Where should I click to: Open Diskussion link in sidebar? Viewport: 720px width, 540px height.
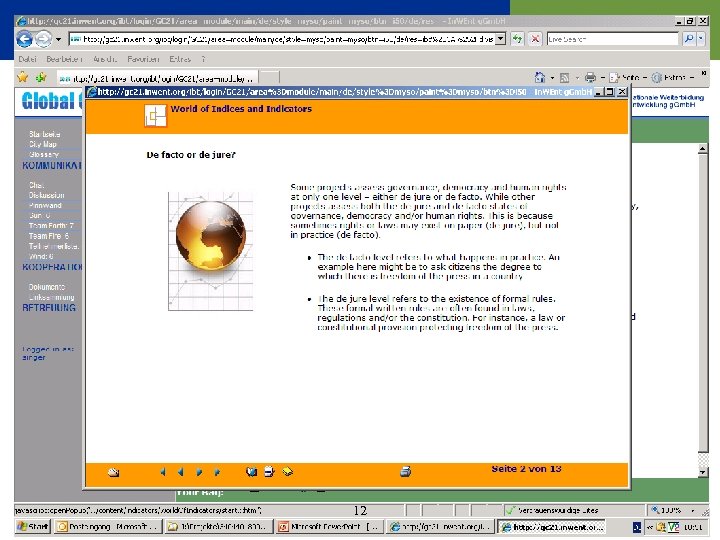(46, 195)
